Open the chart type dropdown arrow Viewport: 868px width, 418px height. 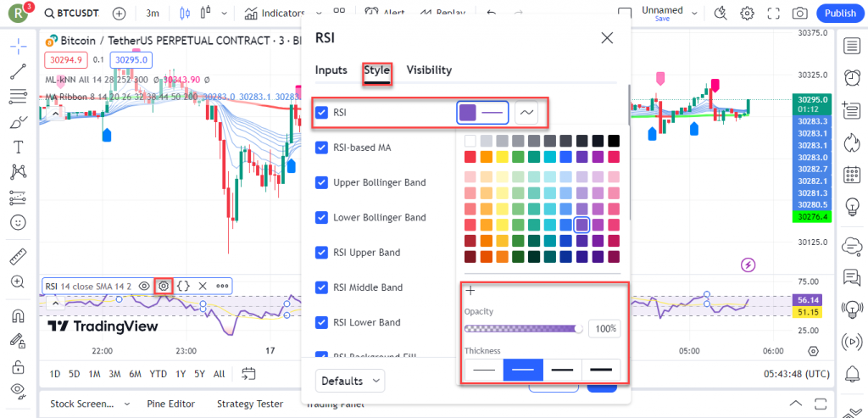click(224, 14)
